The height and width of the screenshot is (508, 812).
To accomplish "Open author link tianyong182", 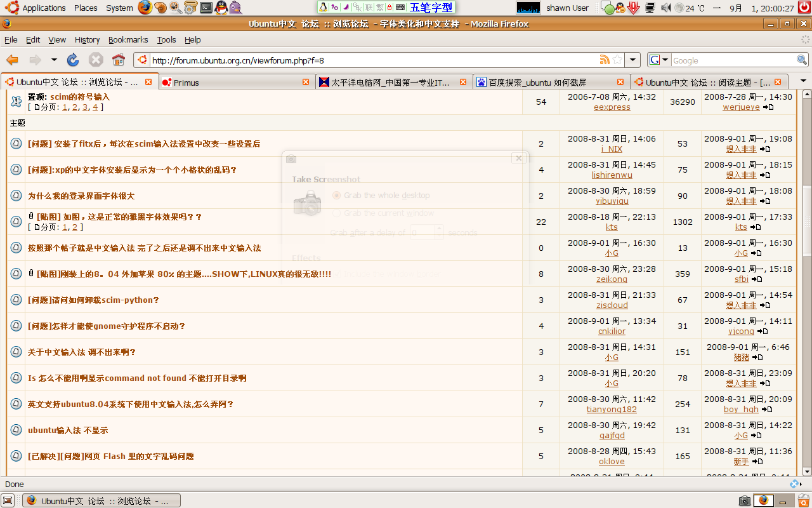I will (612, 410).
